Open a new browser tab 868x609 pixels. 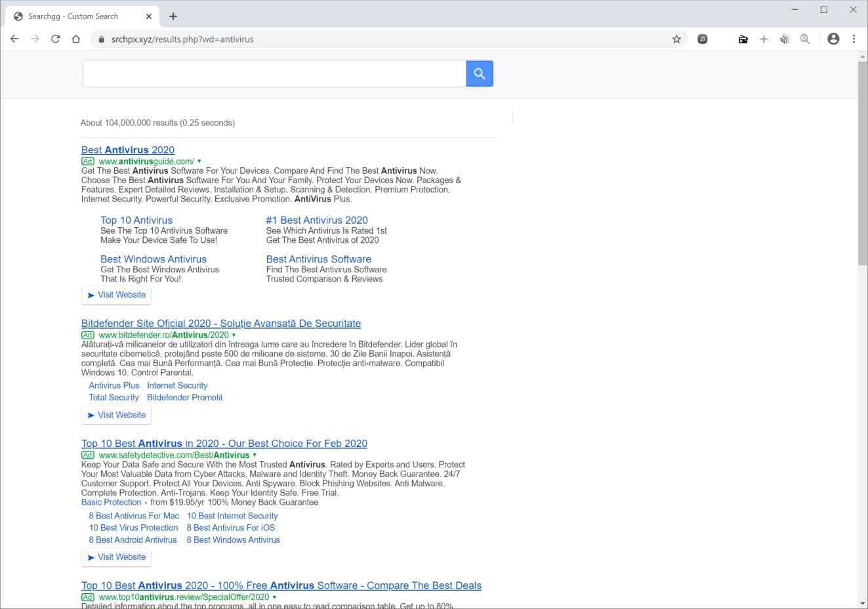tap(173, 16)
